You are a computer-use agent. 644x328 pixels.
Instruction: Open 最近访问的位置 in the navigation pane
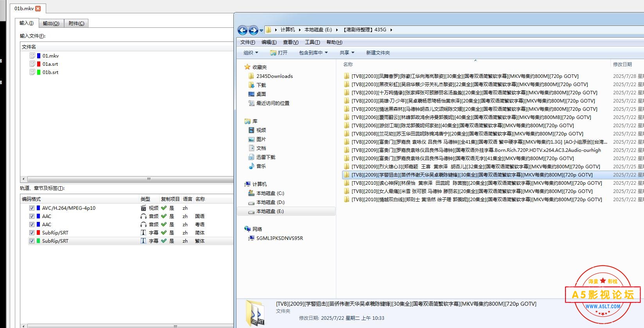[273, 103]
